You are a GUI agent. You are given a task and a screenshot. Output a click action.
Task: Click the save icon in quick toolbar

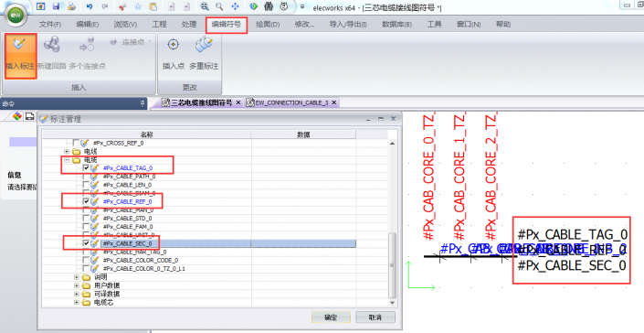click(x=56, y=6)
